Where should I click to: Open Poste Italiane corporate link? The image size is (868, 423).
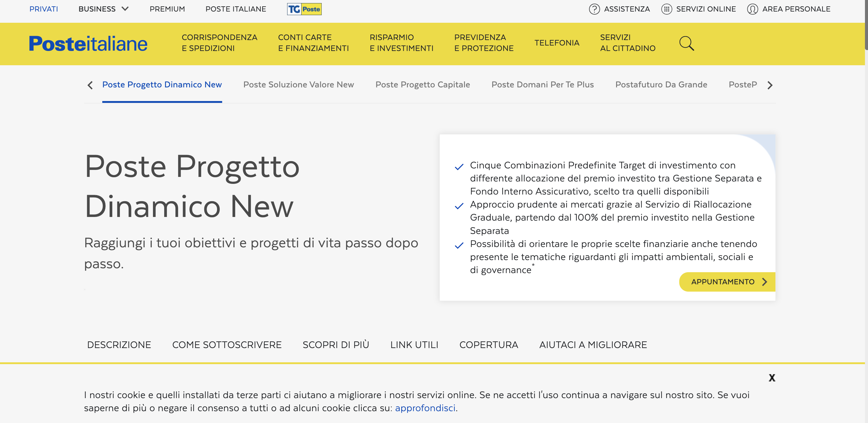click(x=236, y=9)
